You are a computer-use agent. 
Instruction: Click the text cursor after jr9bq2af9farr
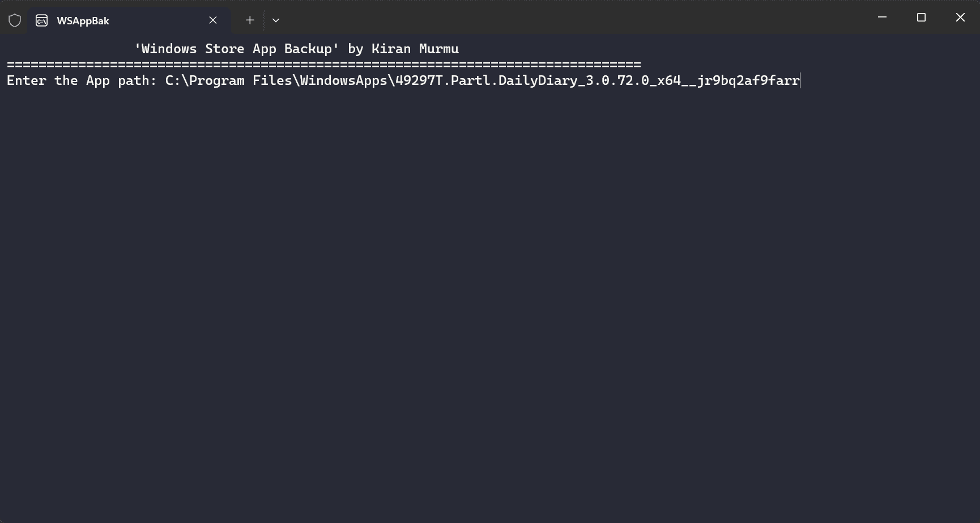800,80
